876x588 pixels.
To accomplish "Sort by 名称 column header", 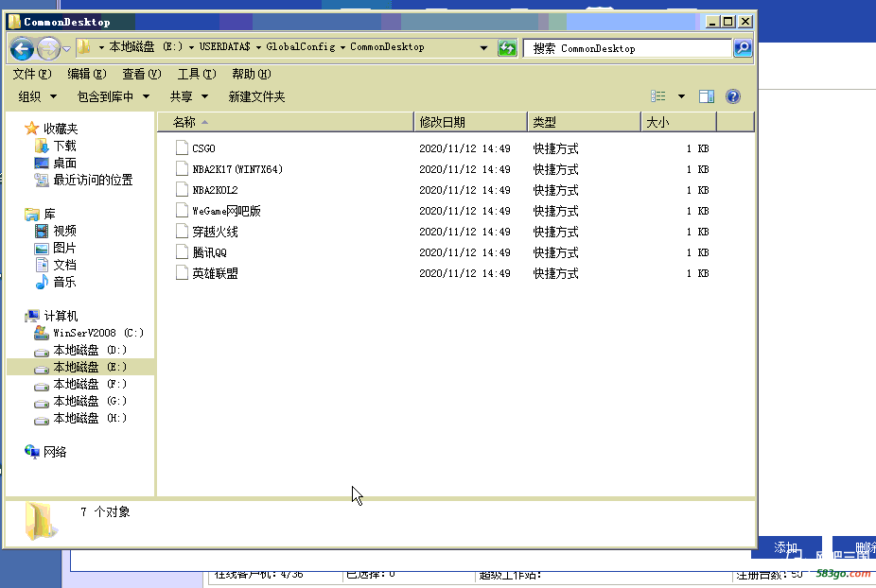I will coord(286,122).
